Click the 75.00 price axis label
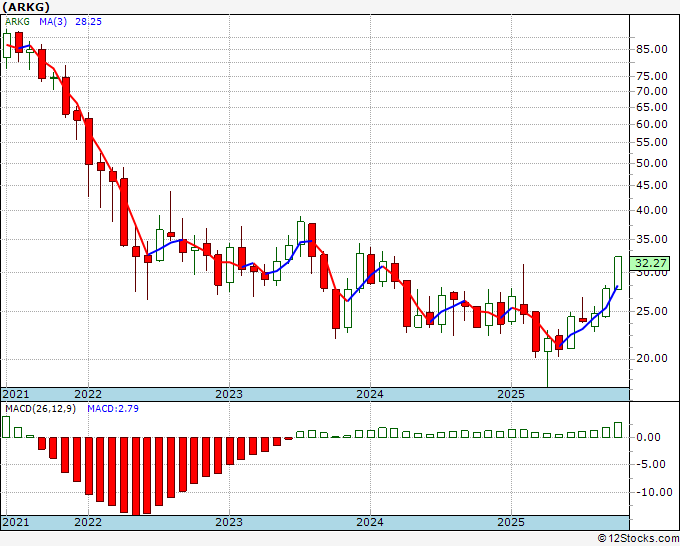680x546 pixels. [651, 76]
